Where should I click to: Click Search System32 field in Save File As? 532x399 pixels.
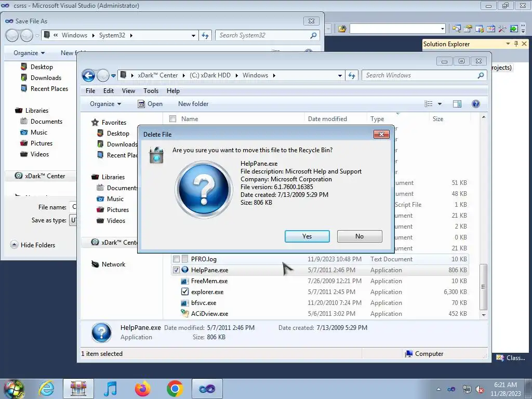pos(267,35)
